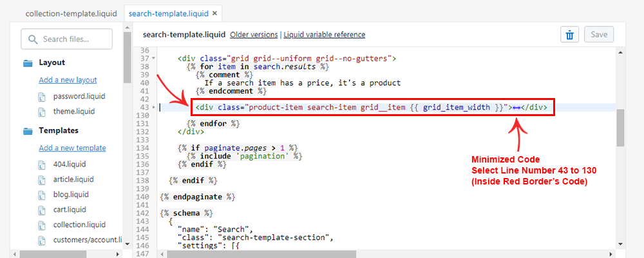Viewport: 644px width, 258px height.
Task: Click the file icon beside password.liquid
Action: [43, 97]
